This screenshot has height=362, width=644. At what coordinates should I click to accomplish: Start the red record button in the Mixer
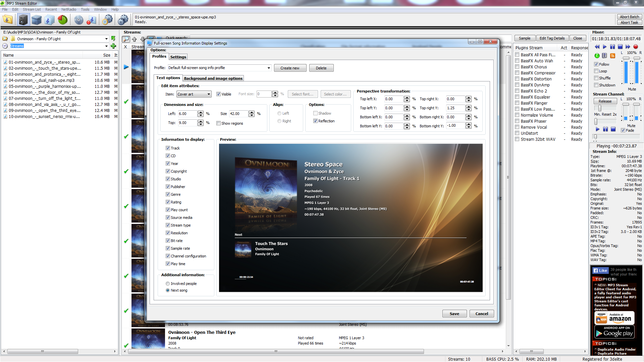[636, 47]
